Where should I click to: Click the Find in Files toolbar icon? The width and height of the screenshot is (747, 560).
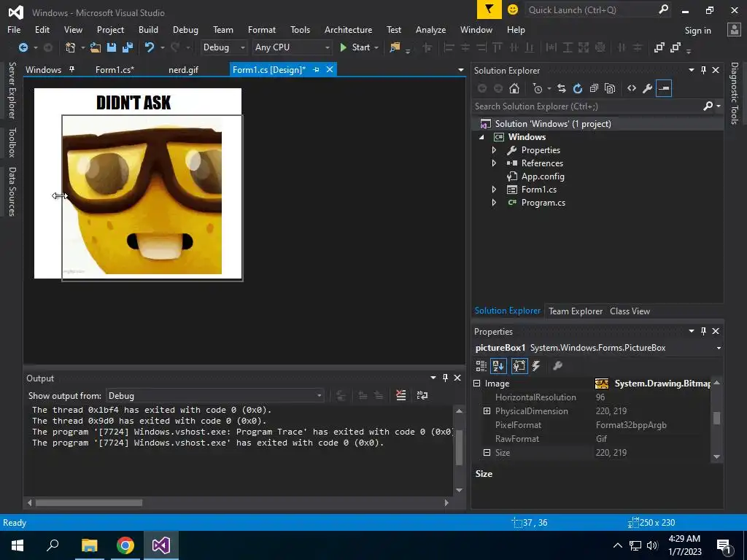point(395,47)
